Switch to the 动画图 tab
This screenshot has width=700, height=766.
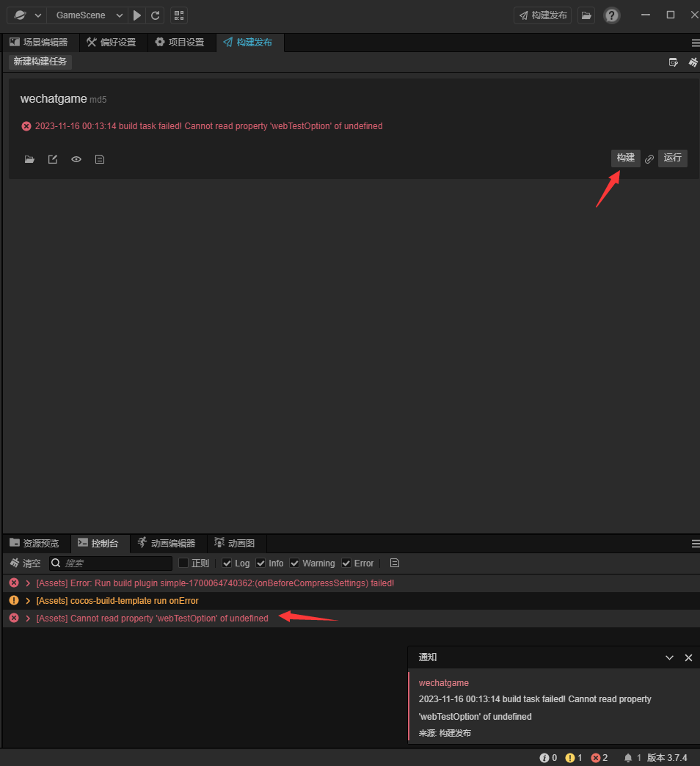pyautogui.click(x=235, y=543)
